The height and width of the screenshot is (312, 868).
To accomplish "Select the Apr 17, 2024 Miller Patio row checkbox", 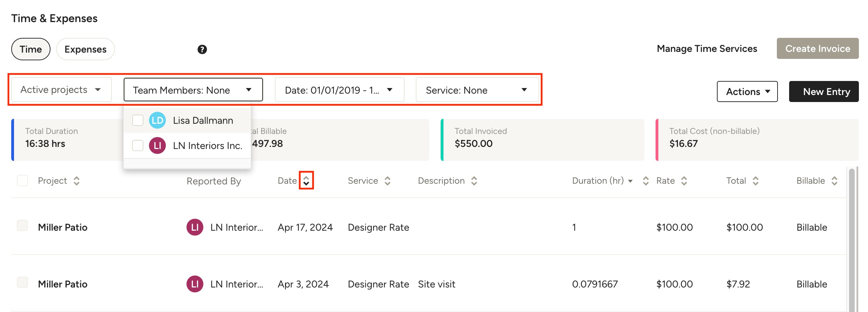I will [x=22, y=225].
